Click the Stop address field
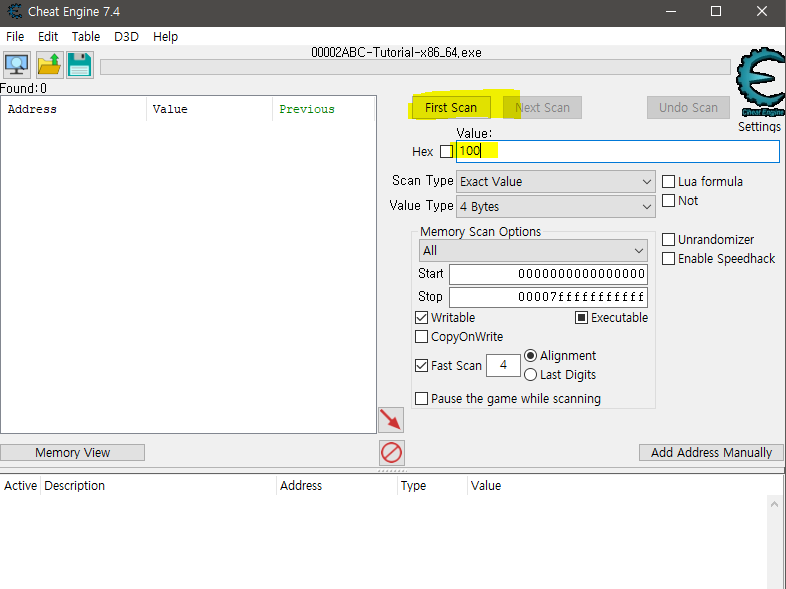The width and height of the screenshot is (786, 589). pyautogui.click(x=548, y=297)
